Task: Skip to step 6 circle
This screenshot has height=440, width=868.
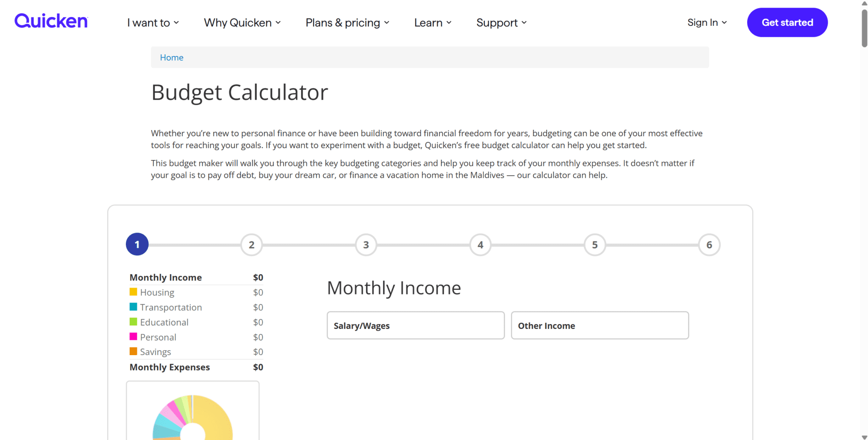Action: point(709,245)
